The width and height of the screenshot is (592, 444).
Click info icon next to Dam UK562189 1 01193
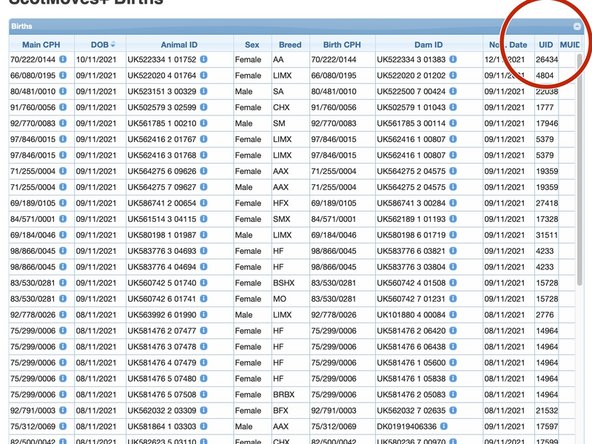[x=453, y=219]
